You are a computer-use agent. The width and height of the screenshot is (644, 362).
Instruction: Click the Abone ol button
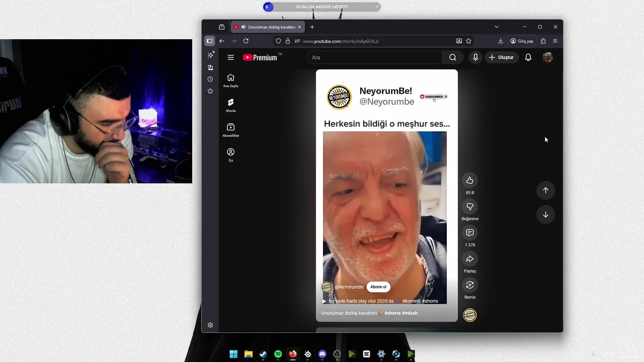[378, 287]
